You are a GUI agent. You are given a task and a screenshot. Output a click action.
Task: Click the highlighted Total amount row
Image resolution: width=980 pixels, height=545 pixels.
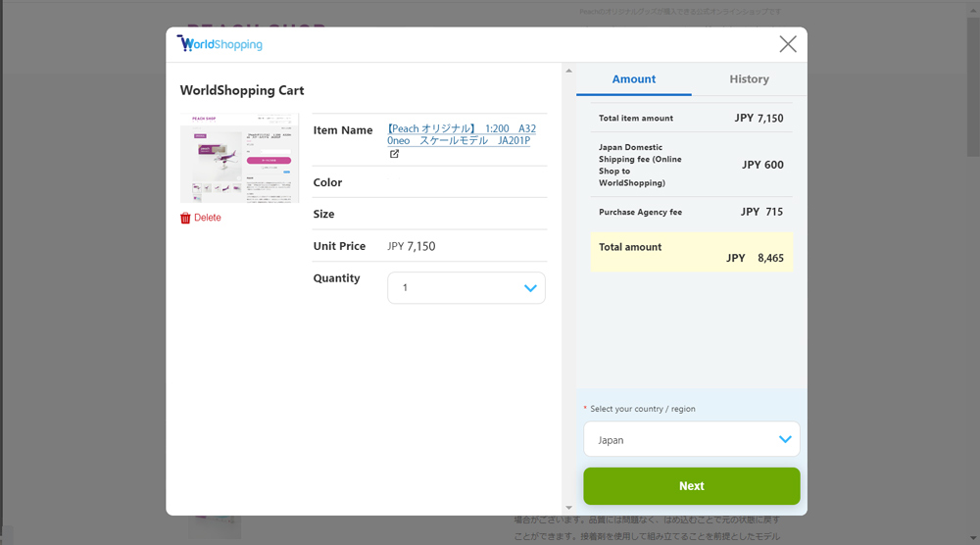tap(691, 252)
